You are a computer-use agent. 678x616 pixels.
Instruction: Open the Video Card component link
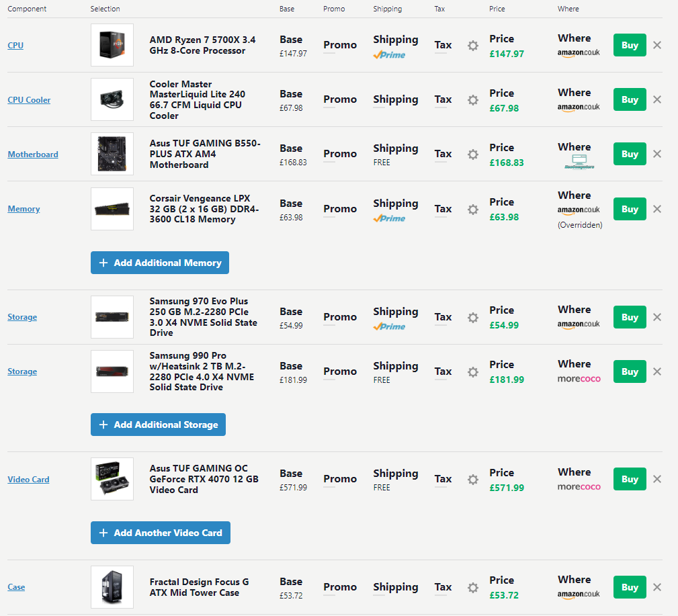(28, 480)
